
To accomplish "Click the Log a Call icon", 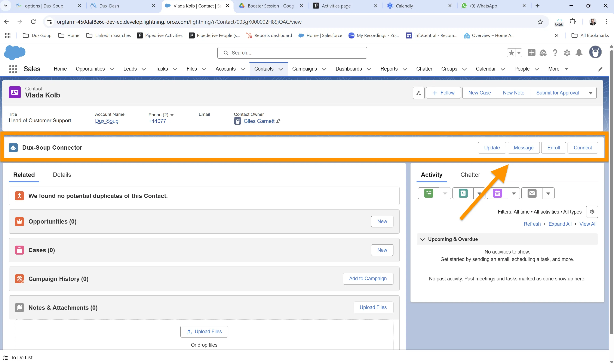I will (x=463, y=193).
